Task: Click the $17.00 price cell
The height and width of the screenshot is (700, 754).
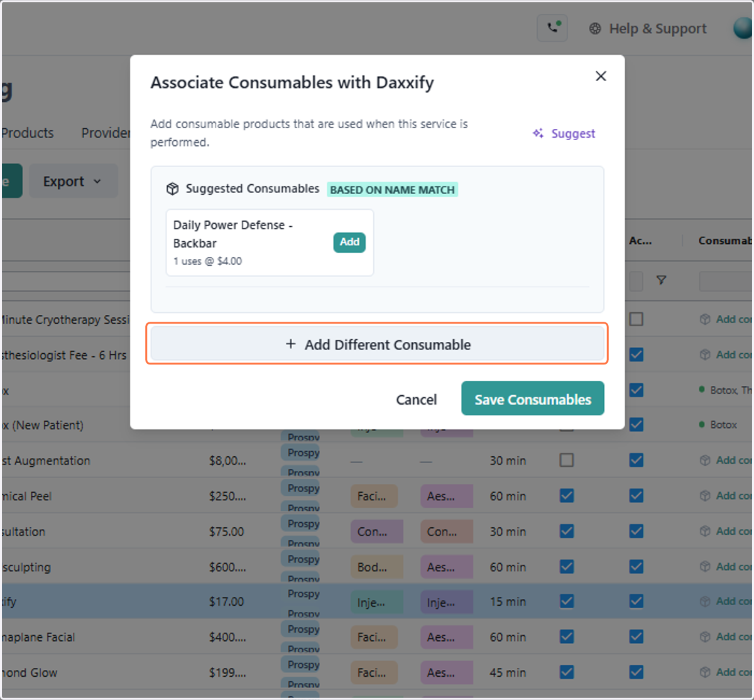Action: (x=226, y=602)
